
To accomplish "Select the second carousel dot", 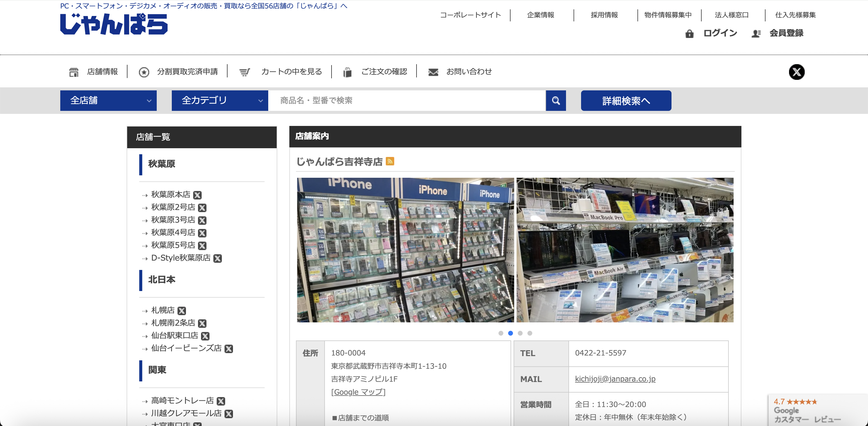I will click(x=511, y=333).
